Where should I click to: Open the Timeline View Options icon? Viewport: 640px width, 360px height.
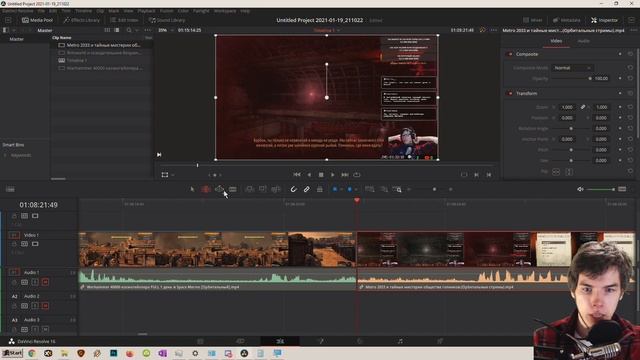[10, 189]
